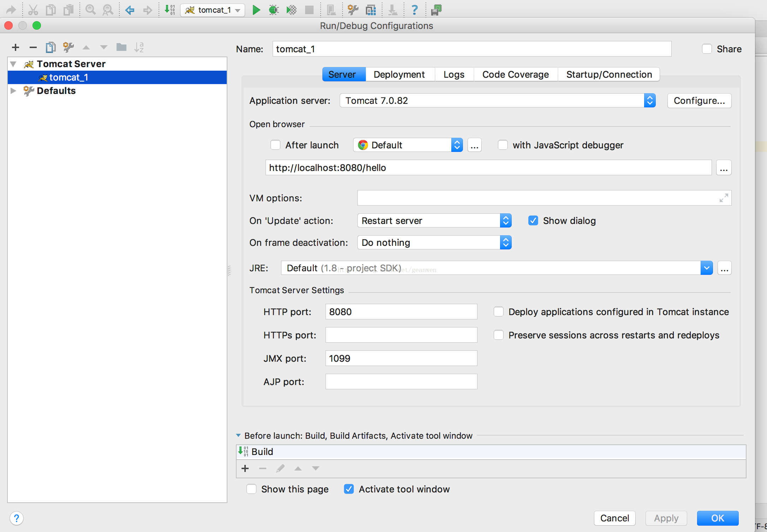Uncheck the Show dialog checkbox
Viewport: 767px width, 532px height.
[x=533, y=220]
